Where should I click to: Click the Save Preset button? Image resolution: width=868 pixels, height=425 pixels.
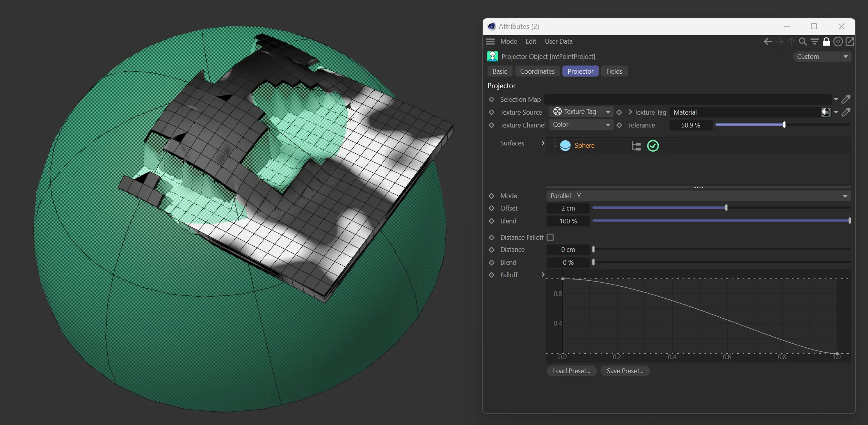point(625,371)
